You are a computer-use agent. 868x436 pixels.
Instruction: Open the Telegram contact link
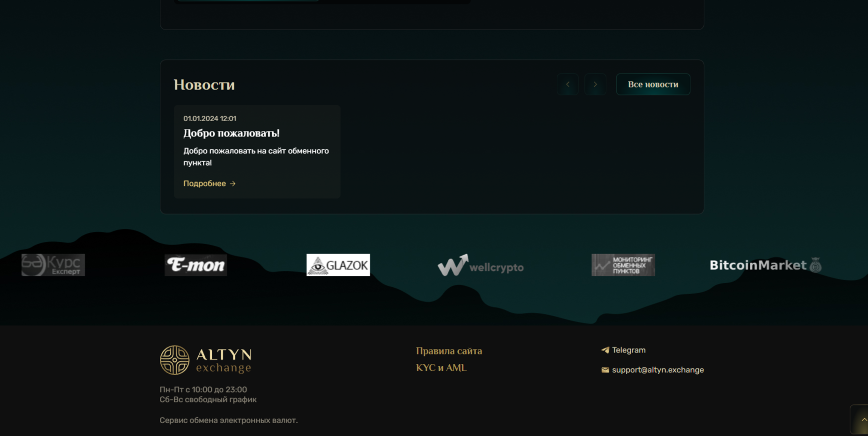628,350
